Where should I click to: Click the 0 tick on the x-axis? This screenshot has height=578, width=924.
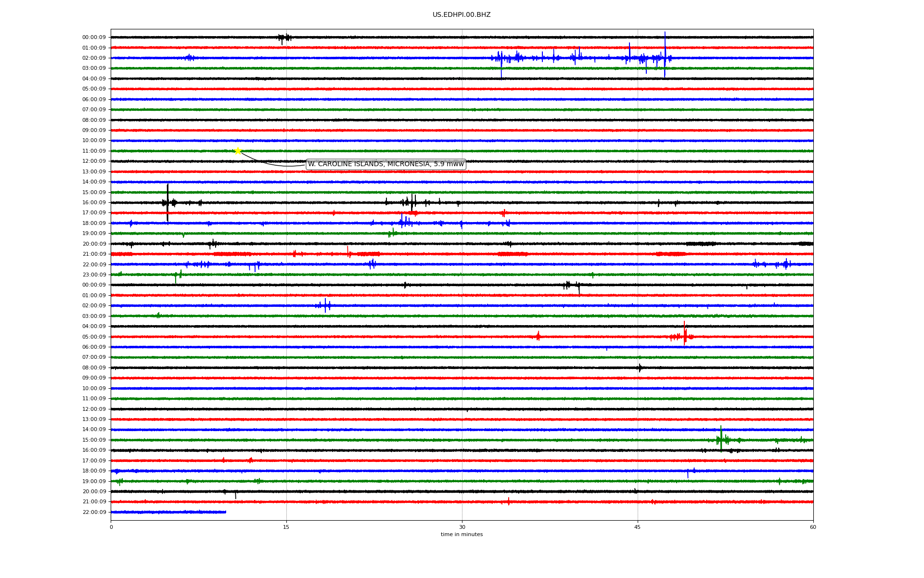coord(111,527)
